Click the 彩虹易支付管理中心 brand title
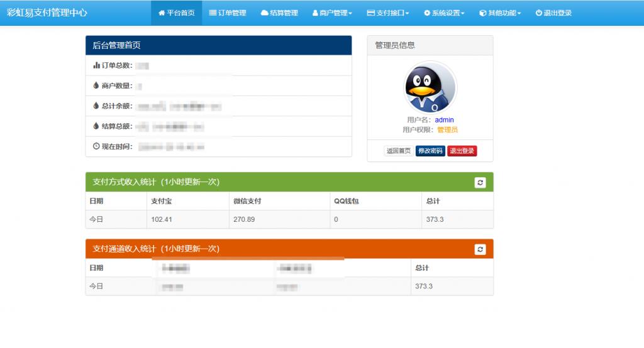Viewport: 644px width, 348px height. click(x=47, y=13)
